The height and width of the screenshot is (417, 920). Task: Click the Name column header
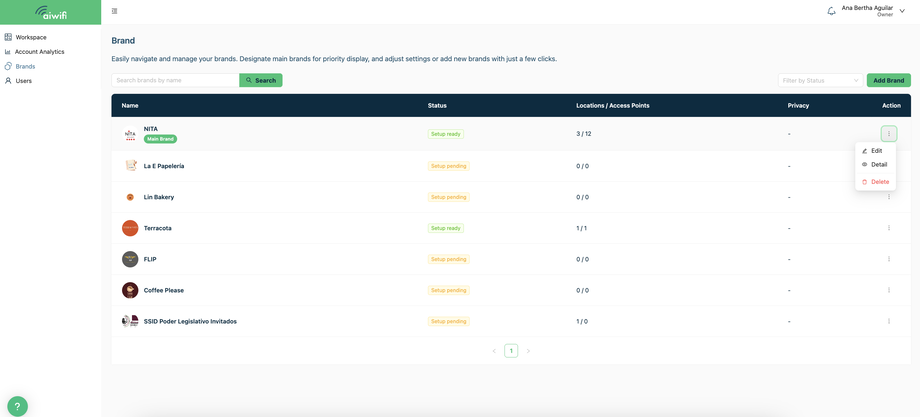[x=130, y=106]
